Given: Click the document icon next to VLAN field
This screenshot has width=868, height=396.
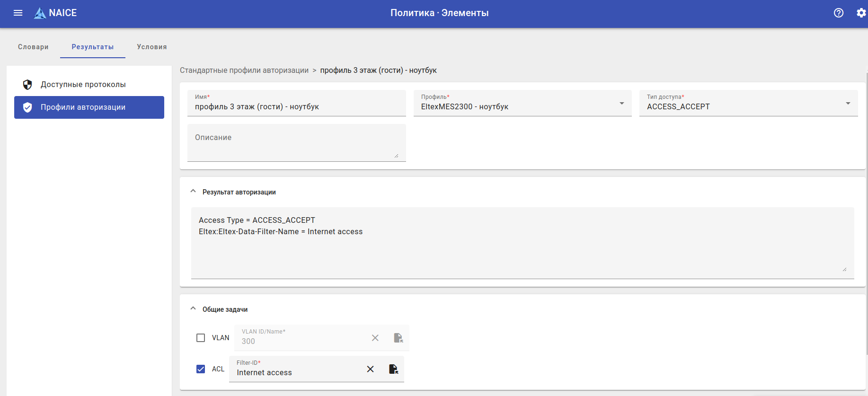Looking at the screenshot, I should pyautogui.click(x=399, y=338).
